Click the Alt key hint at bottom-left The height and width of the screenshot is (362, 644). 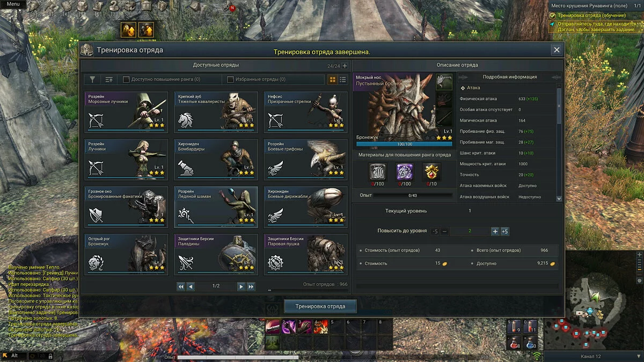coord(14,356)
